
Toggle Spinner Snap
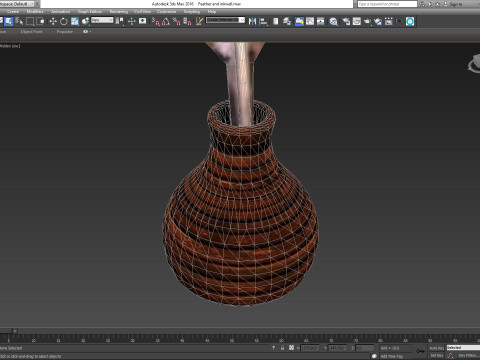[x=187, y=21]
